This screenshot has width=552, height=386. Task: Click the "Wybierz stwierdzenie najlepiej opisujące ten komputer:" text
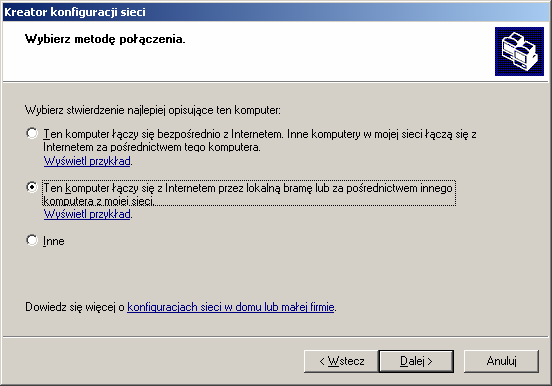(x=153, y=110)
